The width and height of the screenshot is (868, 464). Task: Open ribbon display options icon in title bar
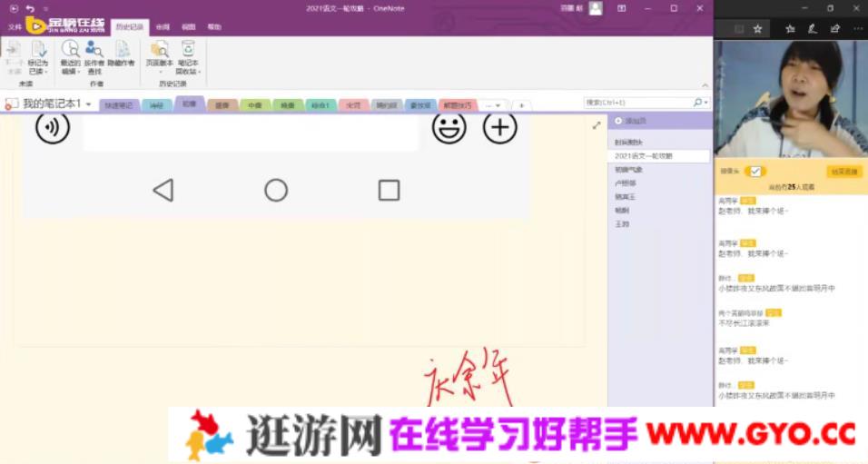(622, 8)
